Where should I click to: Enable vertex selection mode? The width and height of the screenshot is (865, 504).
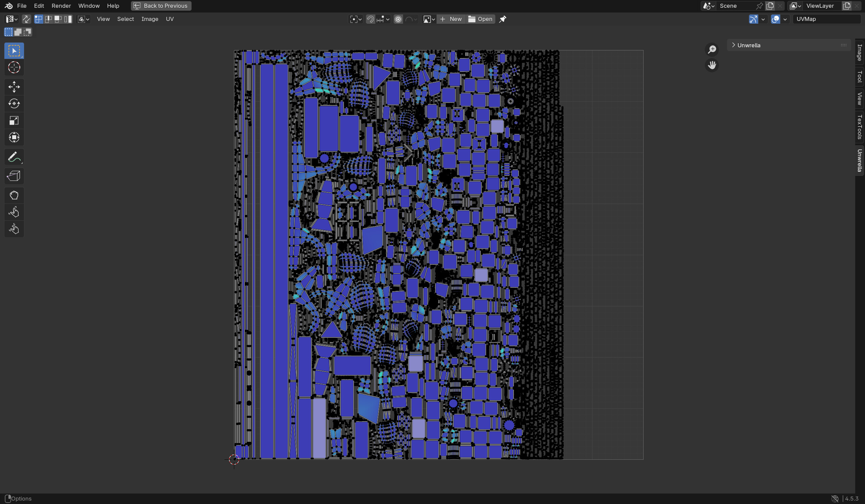pyautogui.click(x=39, y=19)
